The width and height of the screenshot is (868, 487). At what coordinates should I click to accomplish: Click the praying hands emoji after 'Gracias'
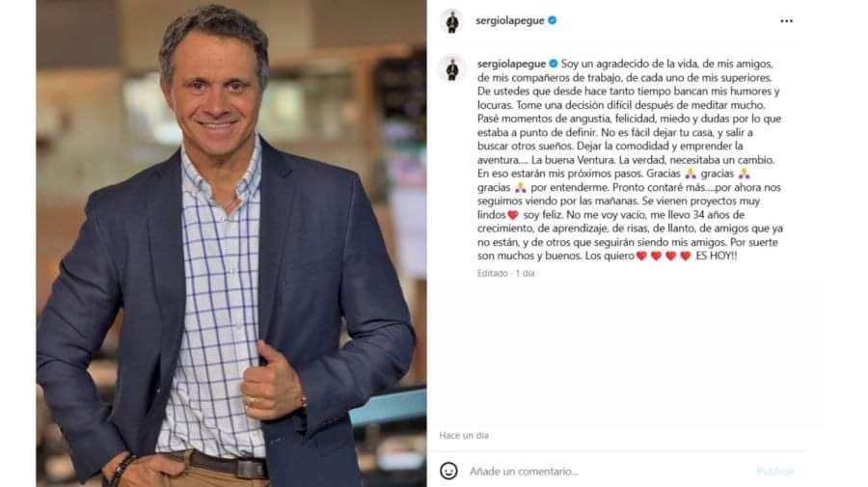pyautogui.click(x=690, y=174)
